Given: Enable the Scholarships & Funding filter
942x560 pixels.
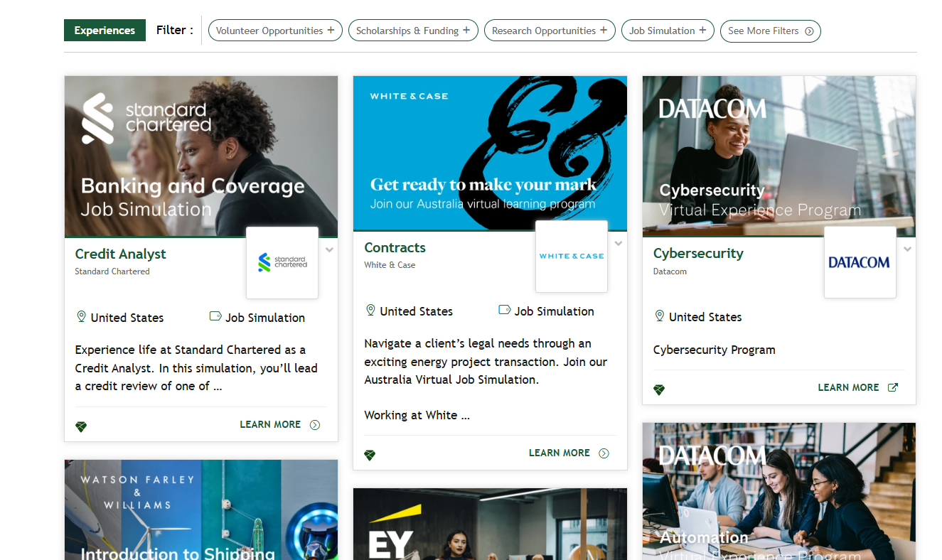Looking at the screenshot, I should click(x=413, y=31).
